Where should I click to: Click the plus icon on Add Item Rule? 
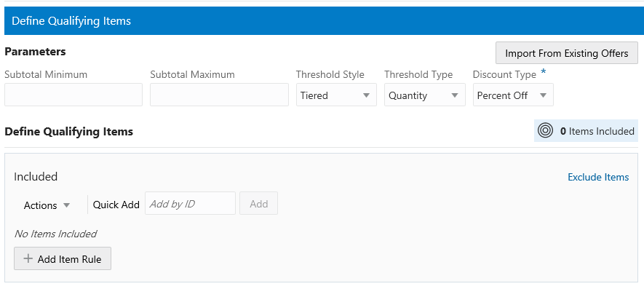pyautogui.click(x=28, y=258)
